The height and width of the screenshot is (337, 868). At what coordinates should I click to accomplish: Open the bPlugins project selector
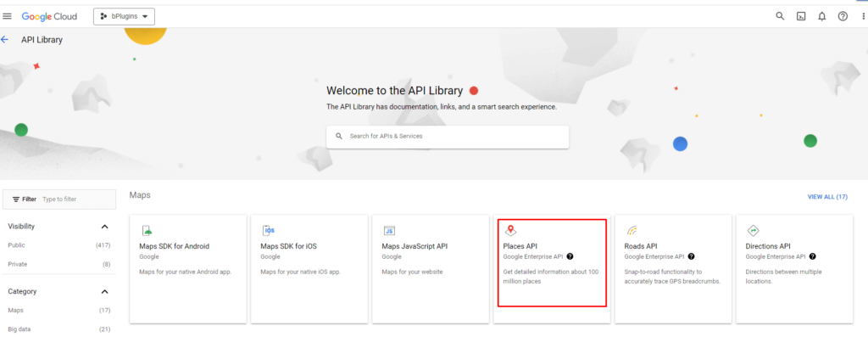coord(124,17)
